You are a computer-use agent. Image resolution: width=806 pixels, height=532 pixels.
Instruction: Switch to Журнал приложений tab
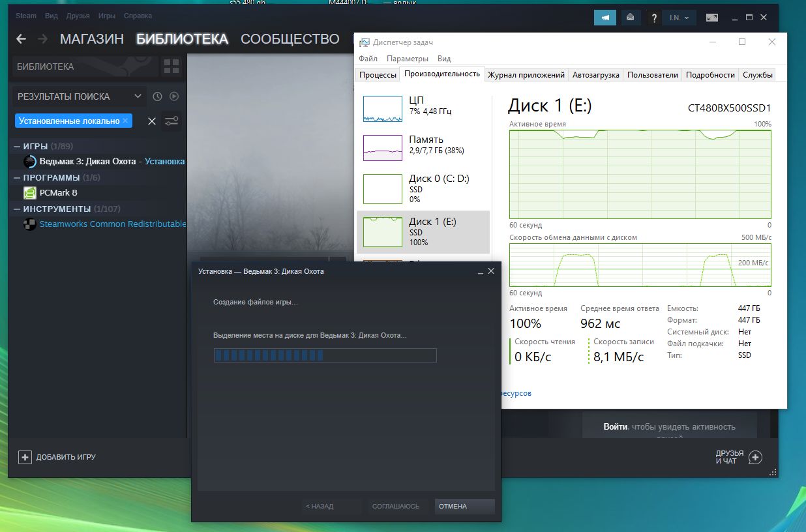click(x=526, y=75)
